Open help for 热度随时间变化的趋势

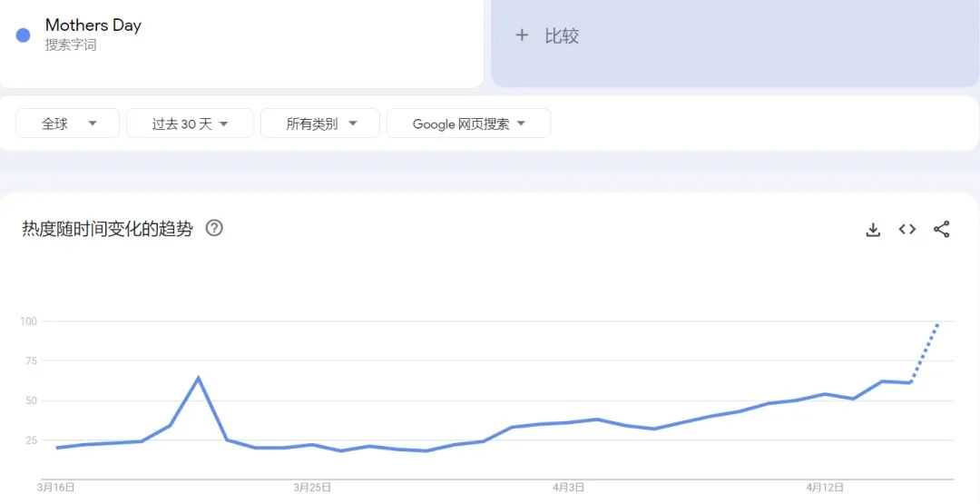pos(214,228)
